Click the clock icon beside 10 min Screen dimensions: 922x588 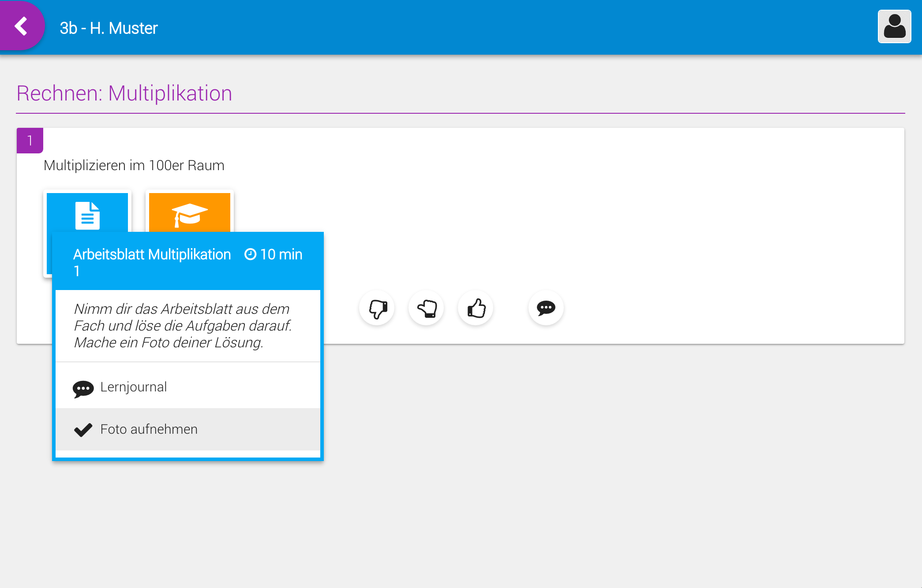point(250,254)
